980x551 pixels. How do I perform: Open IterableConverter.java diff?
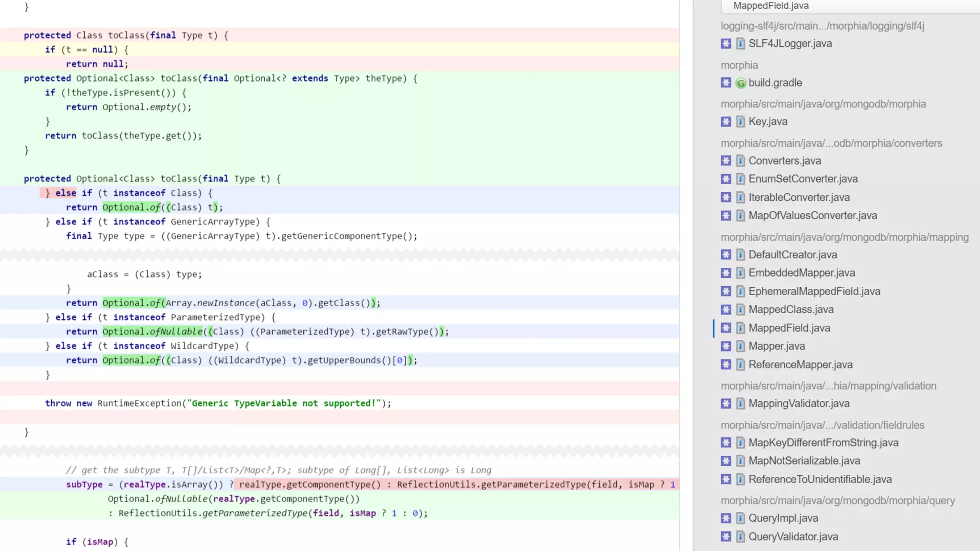pos(799,198)
